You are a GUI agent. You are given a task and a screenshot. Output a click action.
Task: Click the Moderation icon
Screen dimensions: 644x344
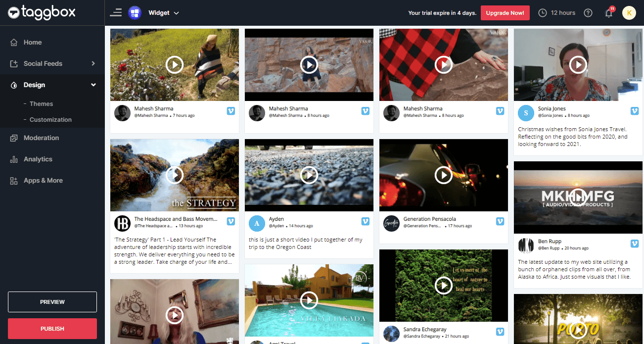tap(14, 138)
